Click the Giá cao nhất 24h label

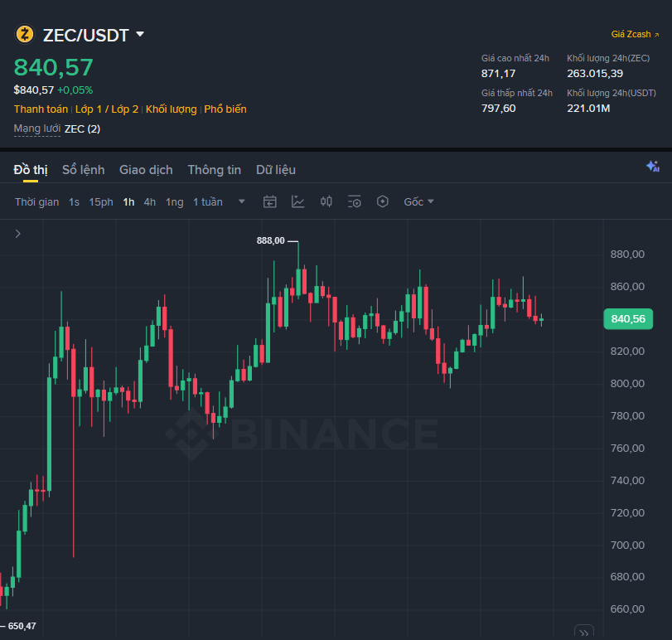click(x=515, y=58)
